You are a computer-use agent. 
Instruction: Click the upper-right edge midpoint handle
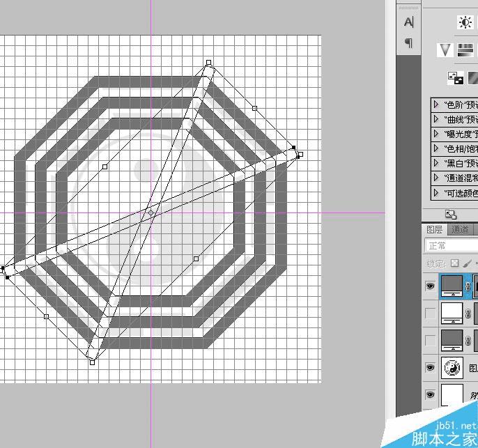254,108
